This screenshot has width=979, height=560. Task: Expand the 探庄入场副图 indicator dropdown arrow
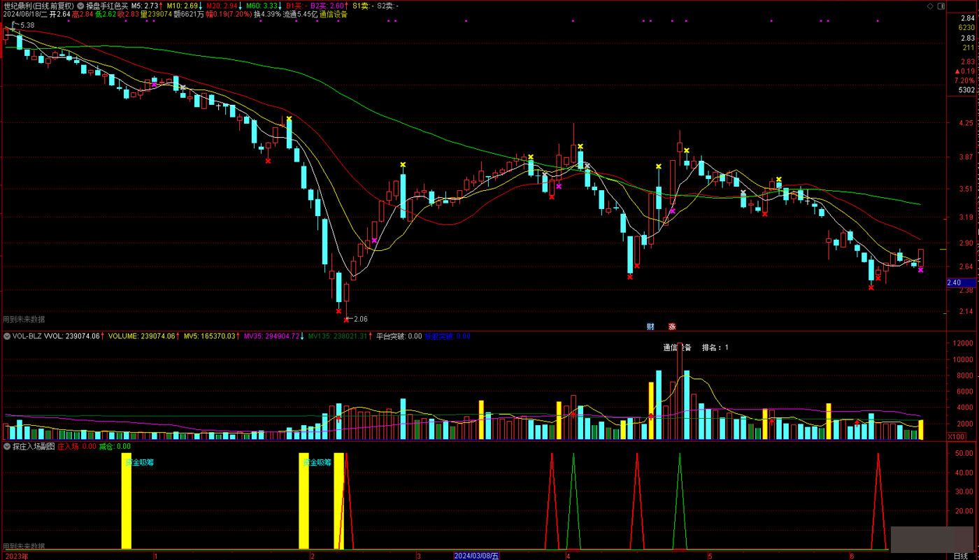tap(7, 446)
